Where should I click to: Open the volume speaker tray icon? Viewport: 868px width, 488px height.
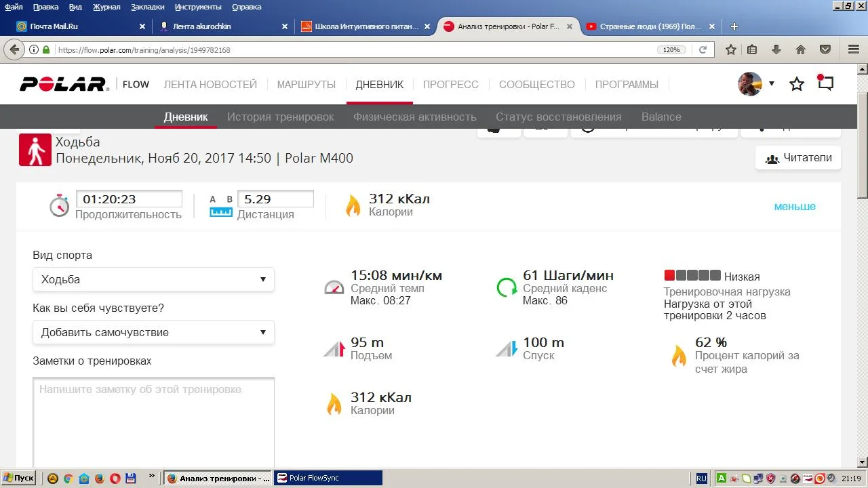point(831,478)
